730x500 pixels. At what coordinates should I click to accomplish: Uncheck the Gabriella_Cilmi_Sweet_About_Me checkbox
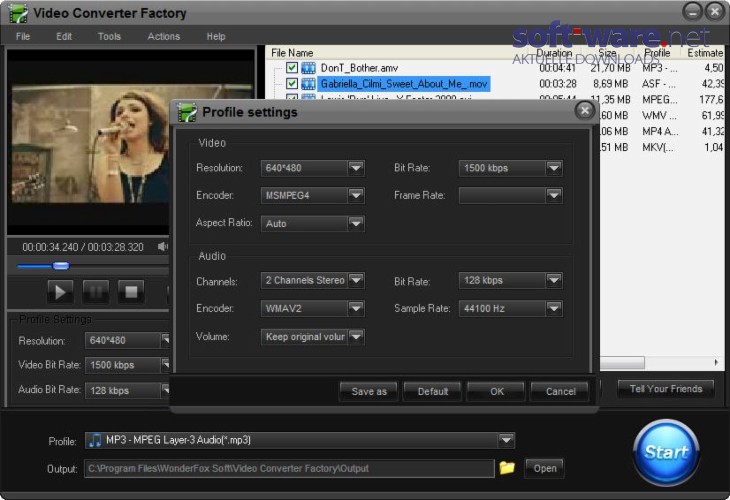pyautogui.click(x=292, y=83)
